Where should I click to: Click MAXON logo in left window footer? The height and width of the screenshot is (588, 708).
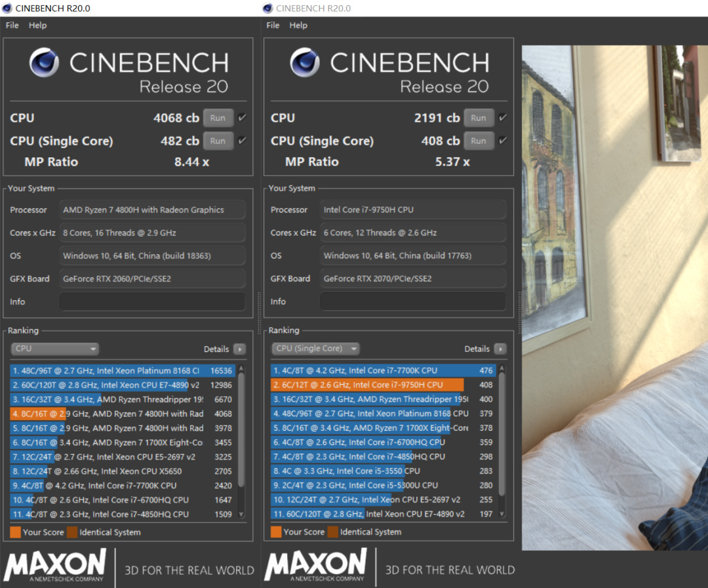pos(55,564)
